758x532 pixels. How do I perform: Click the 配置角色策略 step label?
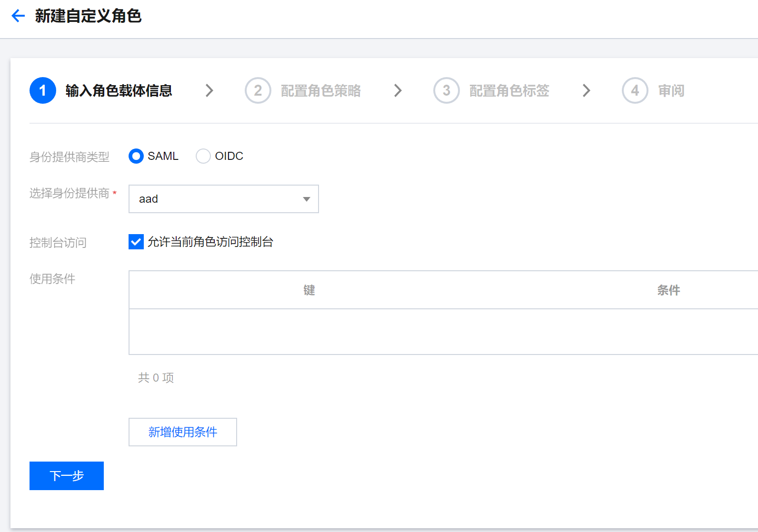point(320,90)
